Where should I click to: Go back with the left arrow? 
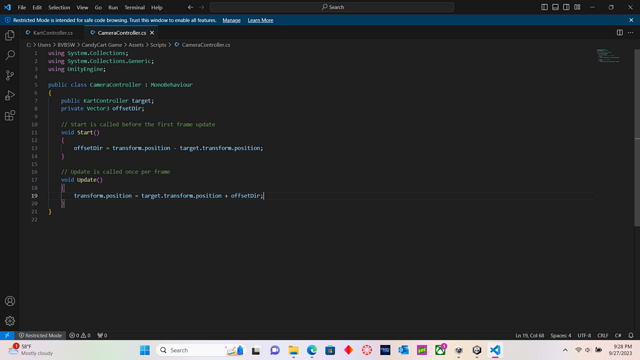(190, 7)
